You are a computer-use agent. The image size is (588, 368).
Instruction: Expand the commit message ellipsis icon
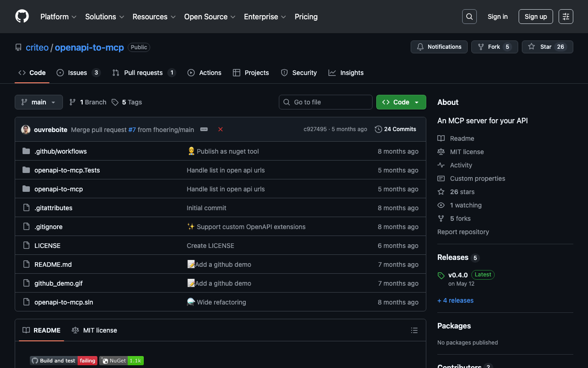204,129
